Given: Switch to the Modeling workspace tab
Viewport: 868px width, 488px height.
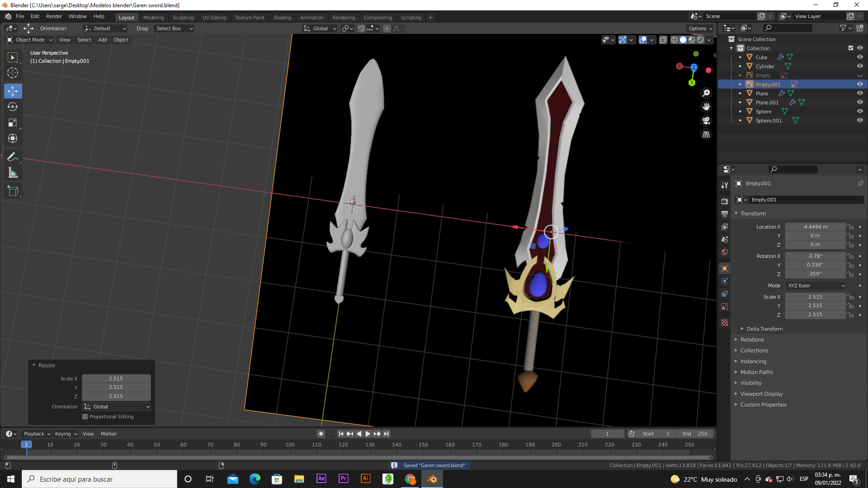Looking at the screenshot, I should [153, 18].
